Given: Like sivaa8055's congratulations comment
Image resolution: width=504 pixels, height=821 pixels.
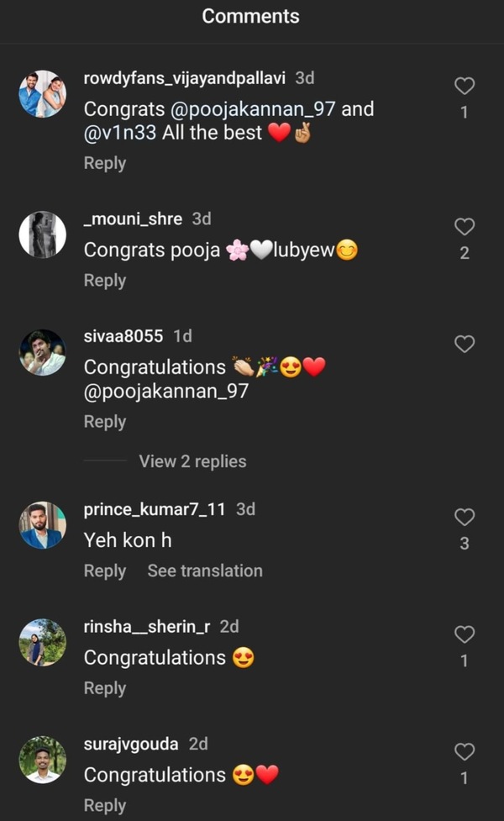Looking at the screenshot, I should 464,344.
